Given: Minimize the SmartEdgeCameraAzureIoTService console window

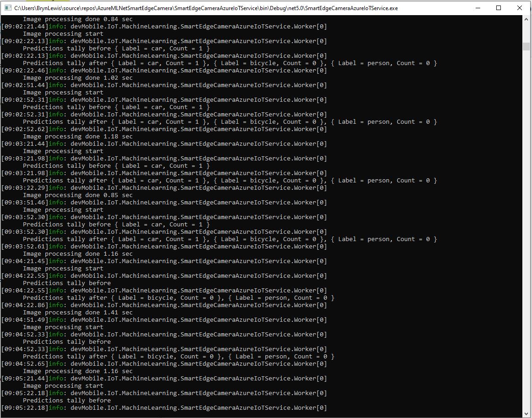Looking at the screenshot, I should 477,8.
